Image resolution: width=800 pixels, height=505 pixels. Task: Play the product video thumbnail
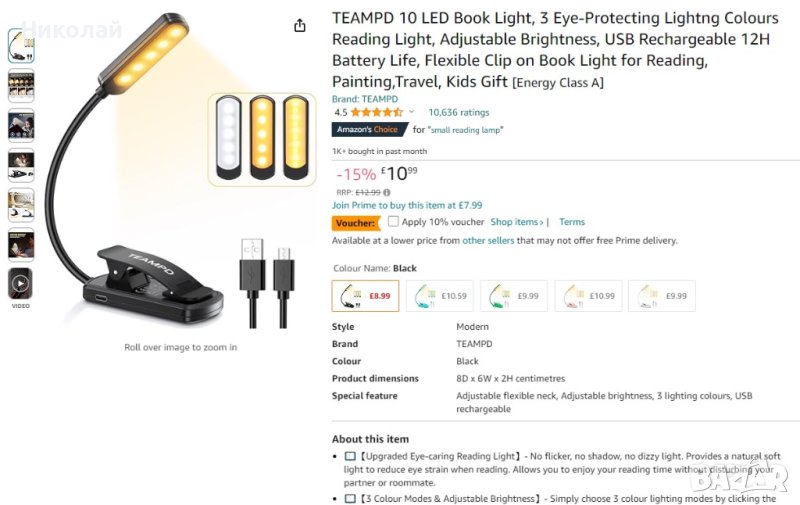21,284
